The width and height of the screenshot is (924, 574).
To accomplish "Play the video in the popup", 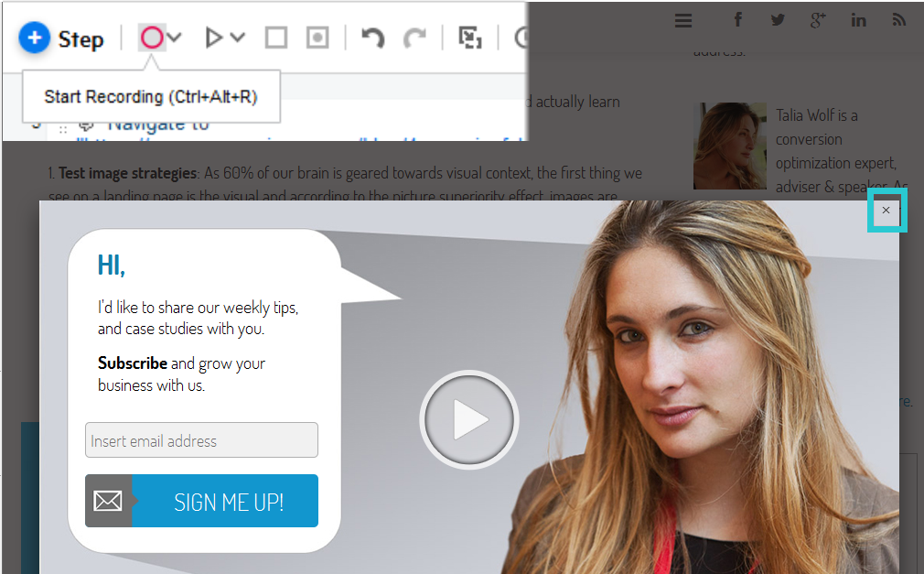I will [x=469, y=420].
